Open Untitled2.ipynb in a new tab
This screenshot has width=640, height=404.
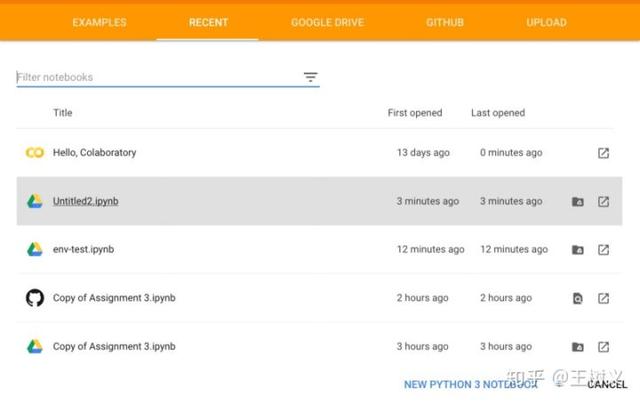(x=603, y=202)
